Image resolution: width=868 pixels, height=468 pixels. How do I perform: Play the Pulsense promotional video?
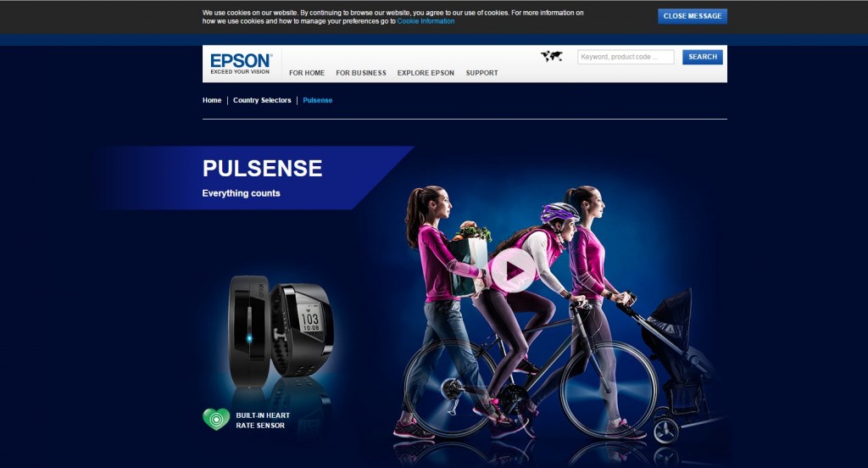pos(513,270)
